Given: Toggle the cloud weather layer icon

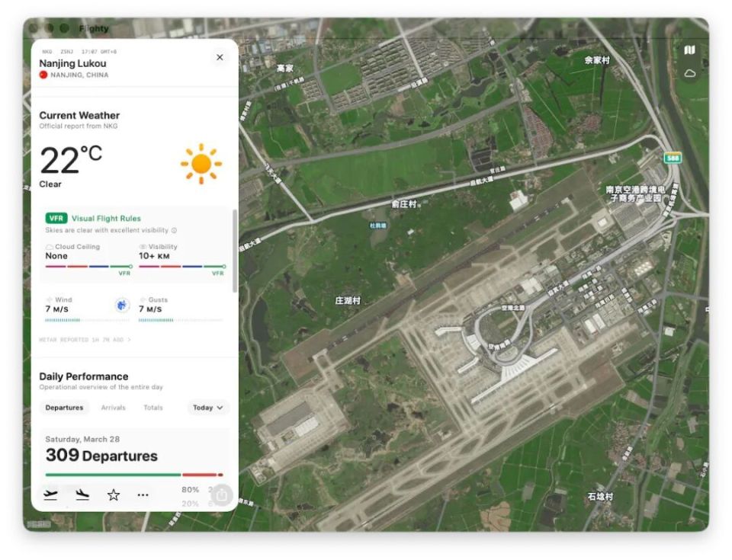Looking at the screenshot, I should [689, 73].
